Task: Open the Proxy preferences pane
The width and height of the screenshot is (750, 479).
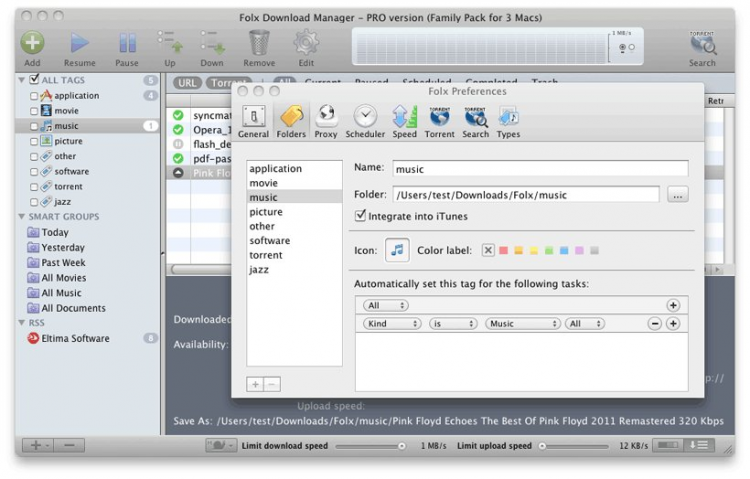Action: click(x=326, y=118)
